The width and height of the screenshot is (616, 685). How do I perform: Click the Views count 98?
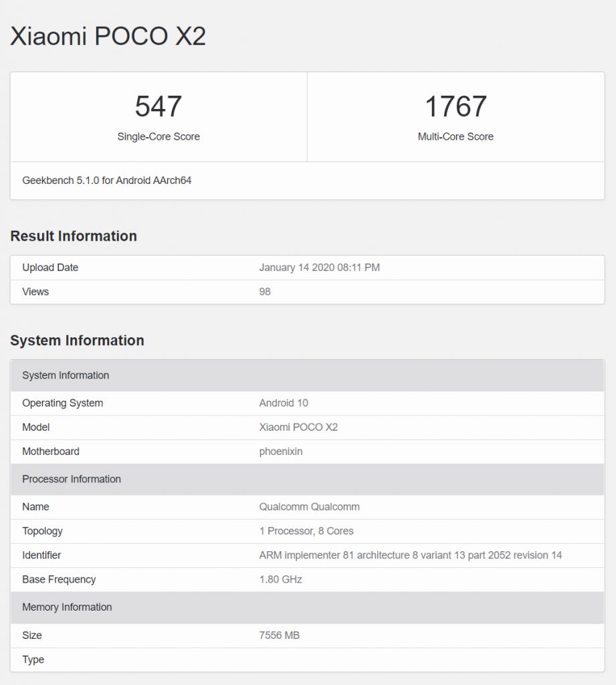(x=265, y=292)
